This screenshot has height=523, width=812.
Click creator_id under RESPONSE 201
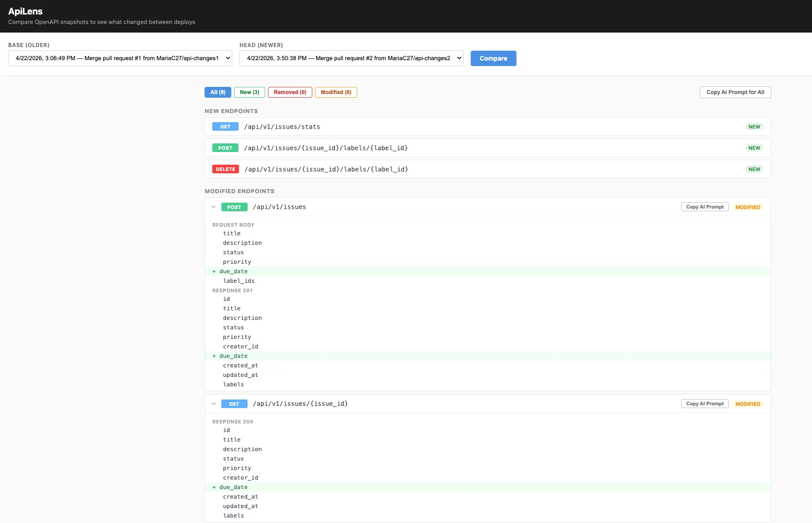(240, 347)
